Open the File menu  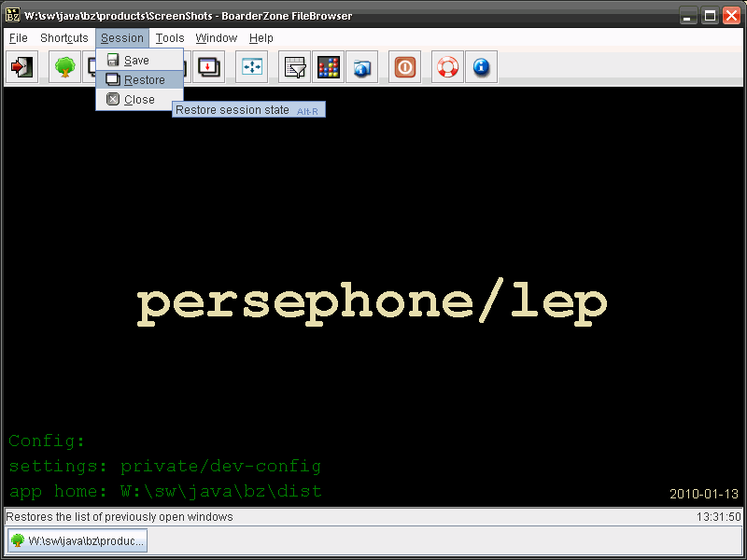pyautogui.click(x=18, y=38)
